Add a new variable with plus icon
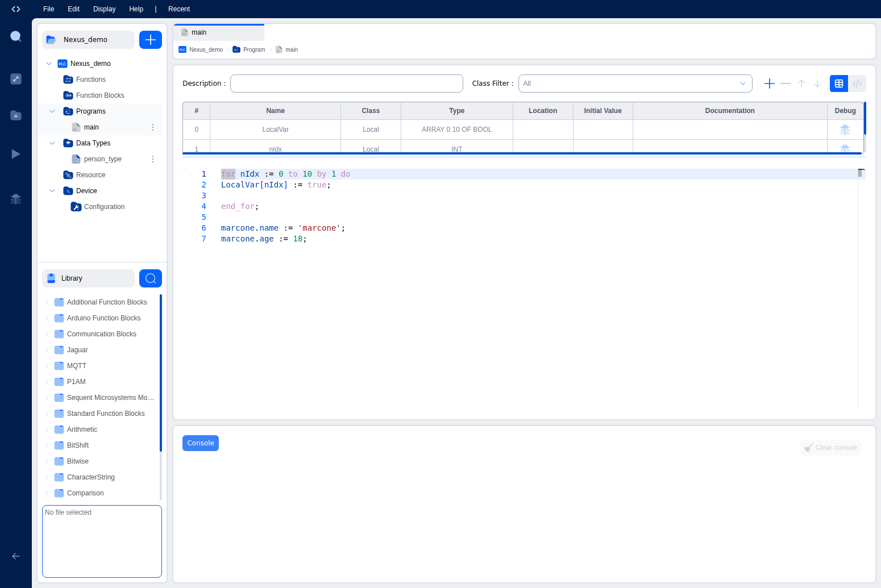Image resolution: width=881 pixels, height=588 pixels. click(770, 84)
